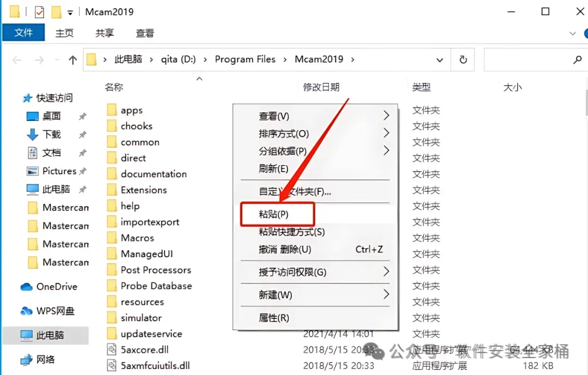
Task: Open the 新建(W) context submenu
Action: pyautogui.click(x=315, y=295)
